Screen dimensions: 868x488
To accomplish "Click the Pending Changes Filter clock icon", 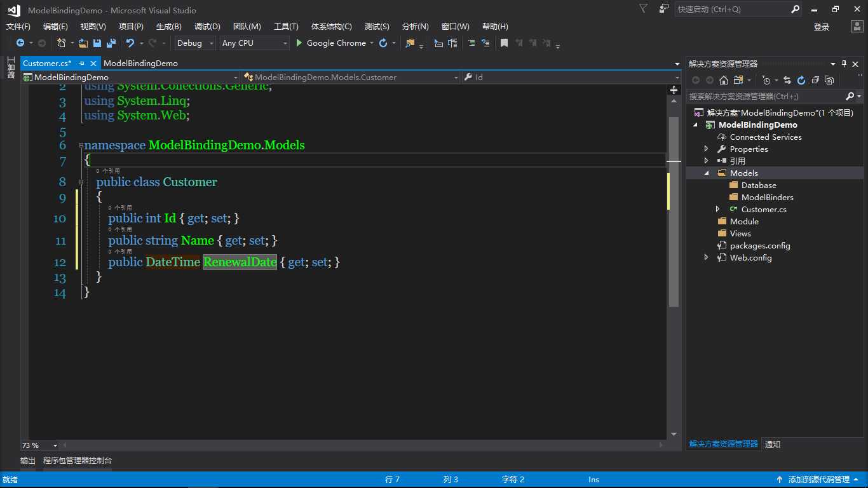I will (766, 80).
